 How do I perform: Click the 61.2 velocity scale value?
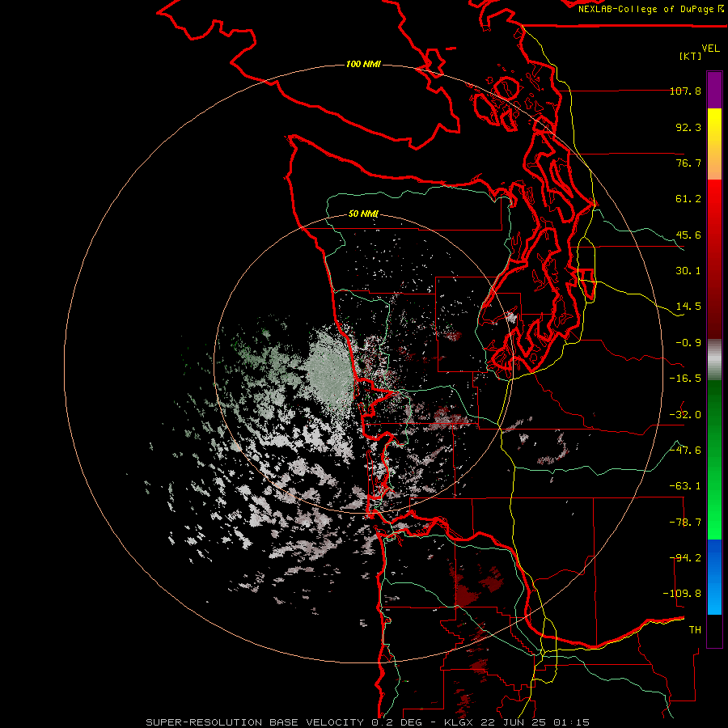(688, 199)
